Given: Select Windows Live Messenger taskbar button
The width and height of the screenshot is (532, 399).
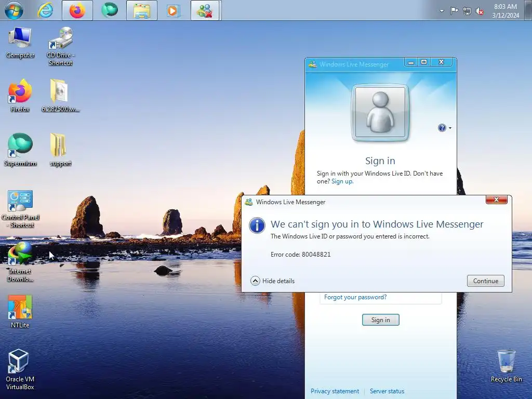Looking at the screenshot, I should [x=205, y=10].
